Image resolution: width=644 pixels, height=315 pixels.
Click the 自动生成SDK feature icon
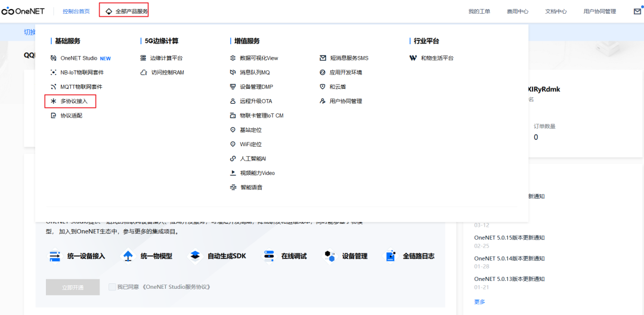pos(195,256)
